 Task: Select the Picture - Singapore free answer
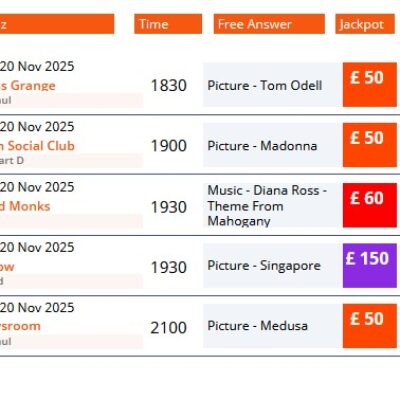(264, 266)
